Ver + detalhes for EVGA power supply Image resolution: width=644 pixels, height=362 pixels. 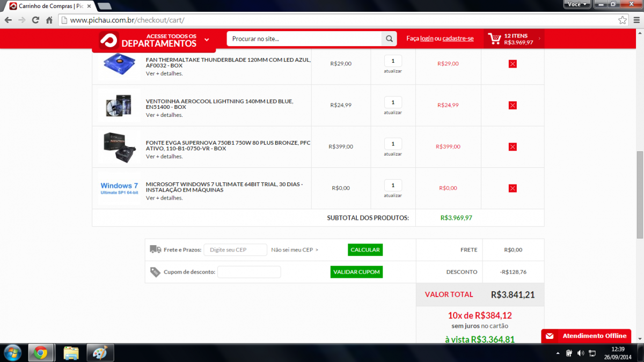164,157
